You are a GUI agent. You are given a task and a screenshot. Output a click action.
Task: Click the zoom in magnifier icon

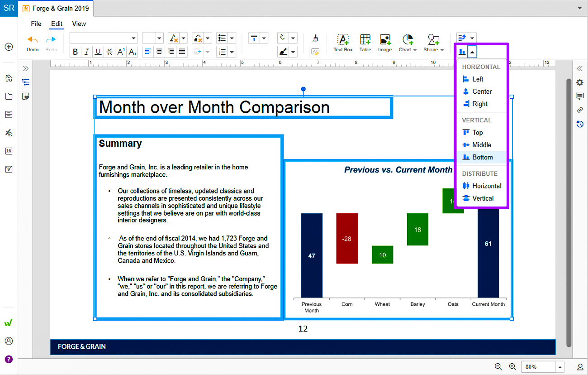click(512, 367)
